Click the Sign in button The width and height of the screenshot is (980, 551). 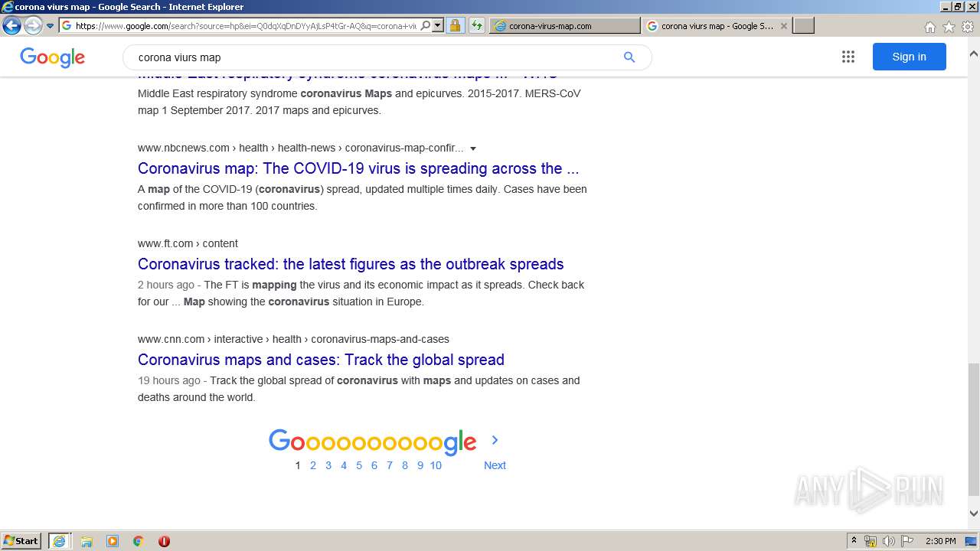pos(909,57)
